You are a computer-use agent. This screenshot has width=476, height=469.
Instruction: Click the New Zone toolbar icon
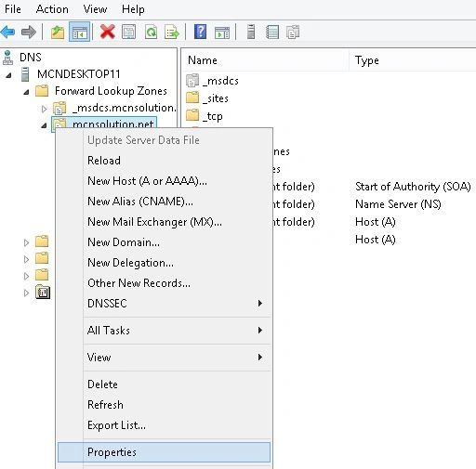click(x=293, y=32)
